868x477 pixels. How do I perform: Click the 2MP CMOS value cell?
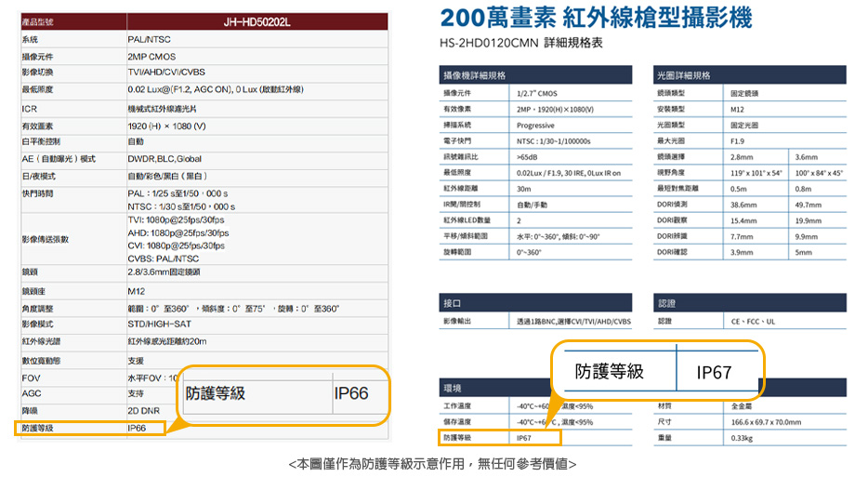click(x=257, y=57)
